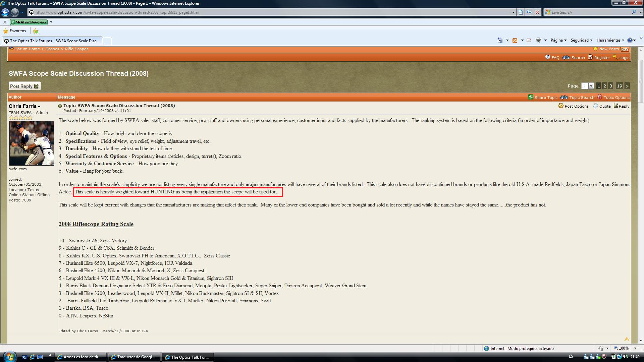Image resolution: width=644 pixels, height=362 pixels.
Task: Open the Rifle Scopes breadcrumb link
Action: (76, 49)
